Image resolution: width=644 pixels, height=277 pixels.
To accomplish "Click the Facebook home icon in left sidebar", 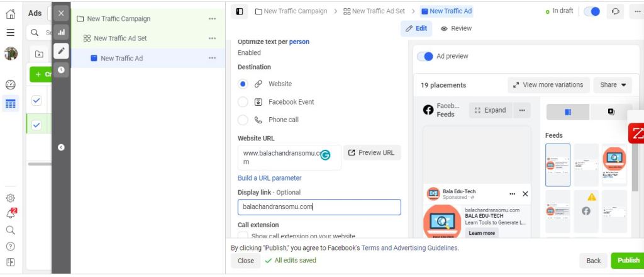I will 10,13.
